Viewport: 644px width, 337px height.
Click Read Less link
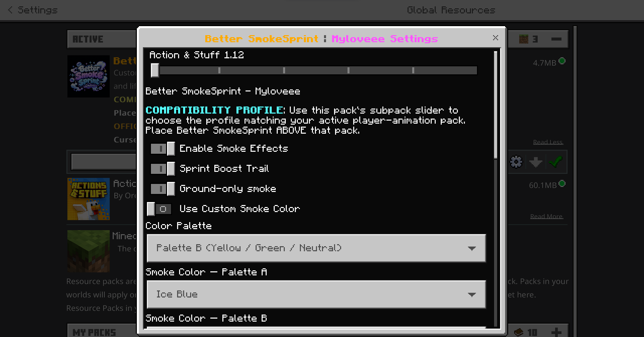(548, 142)
